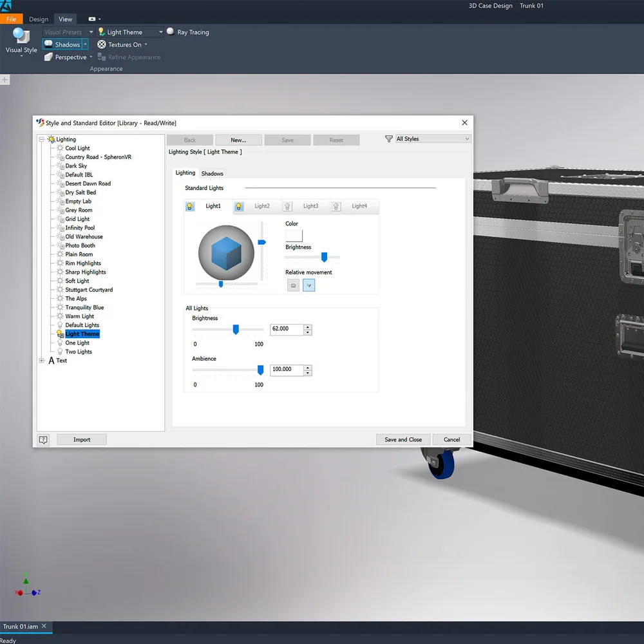Click the Save button in editor
Screen dimensions: 644x644
(x=287, y=140)
